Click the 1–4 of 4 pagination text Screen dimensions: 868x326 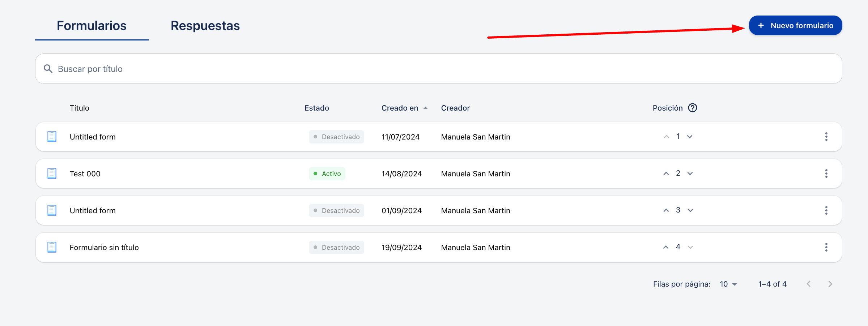pos(773,284)
